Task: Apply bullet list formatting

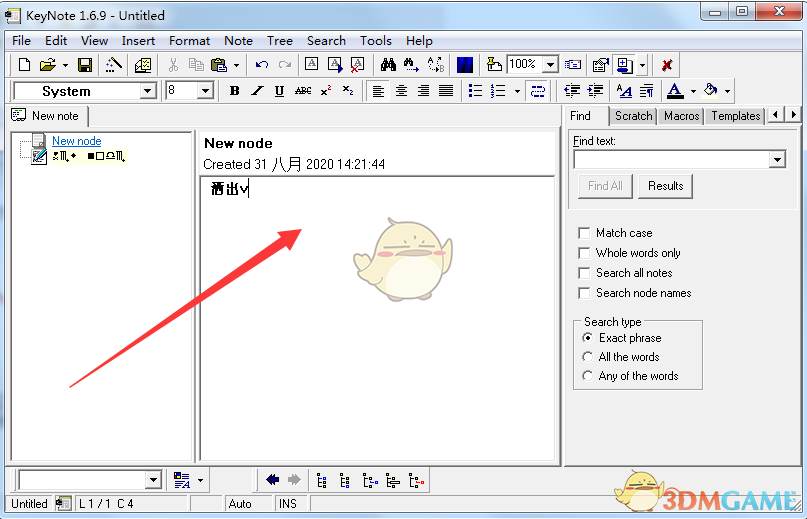Action: click(476, 91)
